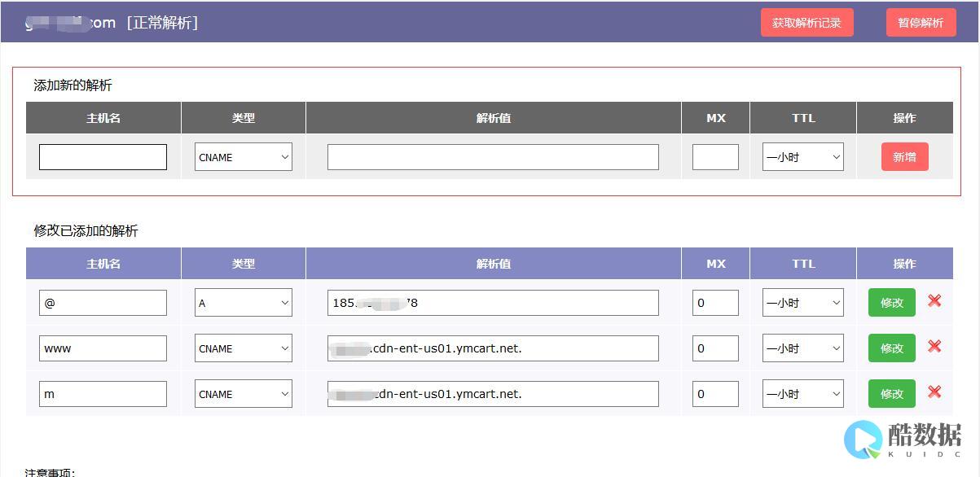
Task: Click the value field of the m record
Action: point(493,394)
